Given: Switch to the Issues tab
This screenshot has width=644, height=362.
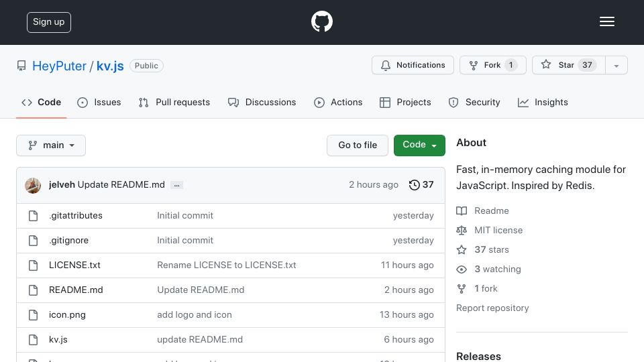Looking at the screenshot, I should click(x=99, y=102).
